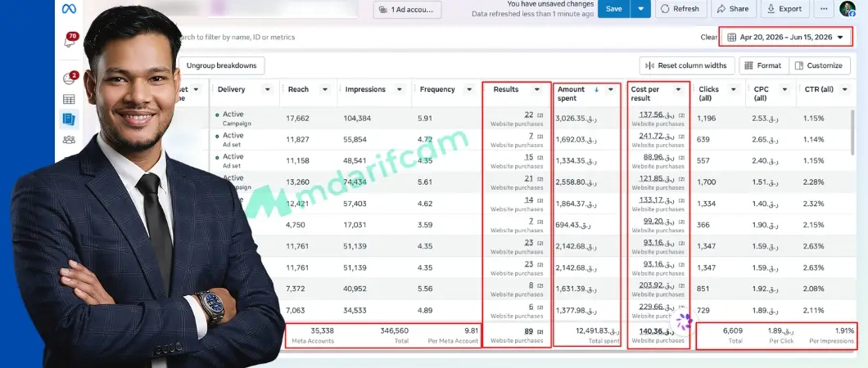Click the blue Save button
Screen dimensions: 868x368
614,9
